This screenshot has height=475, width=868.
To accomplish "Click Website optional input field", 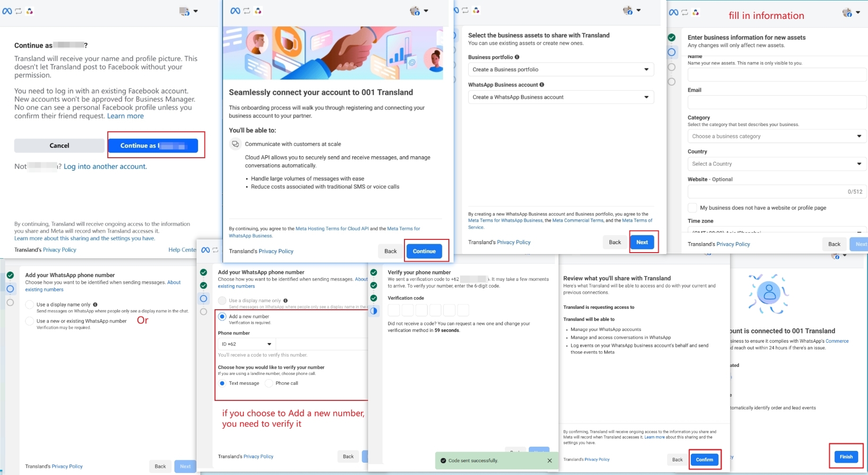I will 777,192.
